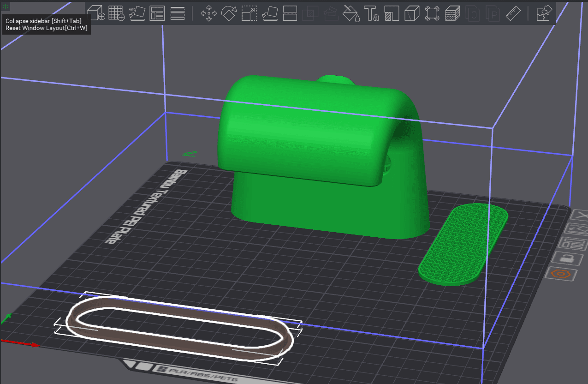This screenshot has width=588, height=384.
Task: Open the Fuzzy skin wavy-cube tool
Action: (x=452, y=13)
